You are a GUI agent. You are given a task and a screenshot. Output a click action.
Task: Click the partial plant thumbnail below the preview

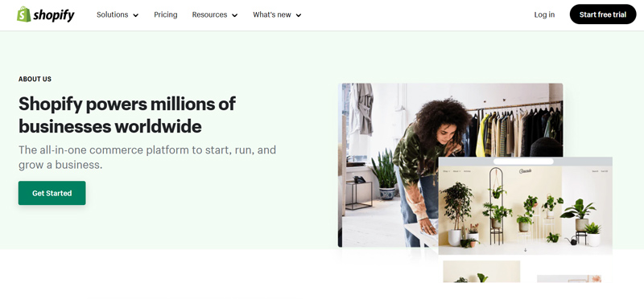pos(481,271)
